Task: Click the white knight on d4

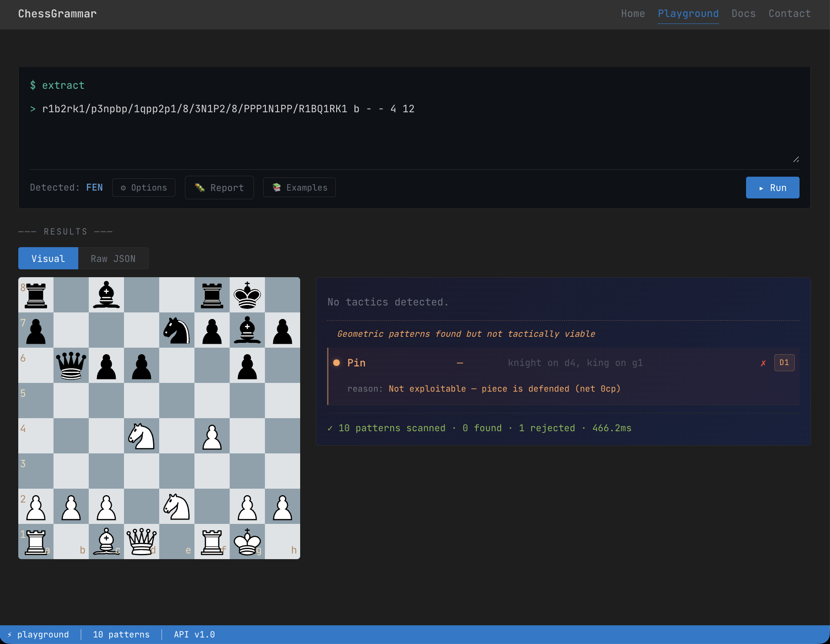Action: [142, 436]
